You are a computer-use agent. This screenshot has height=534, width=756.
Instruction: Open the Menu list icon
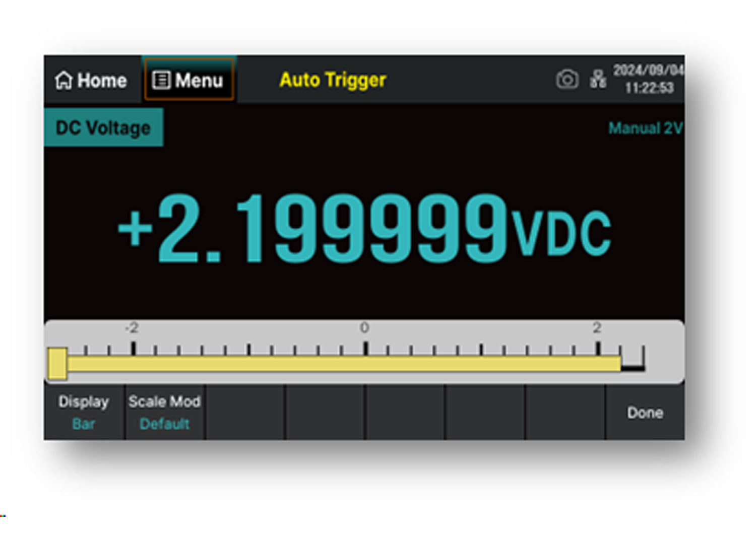pos(161,80)
